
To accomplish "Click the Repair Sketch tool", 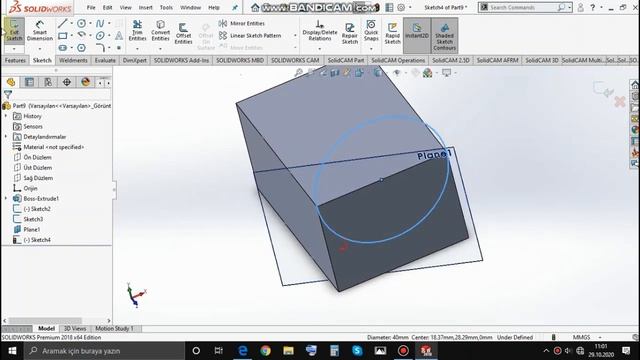I will click(x=350, y=33).
